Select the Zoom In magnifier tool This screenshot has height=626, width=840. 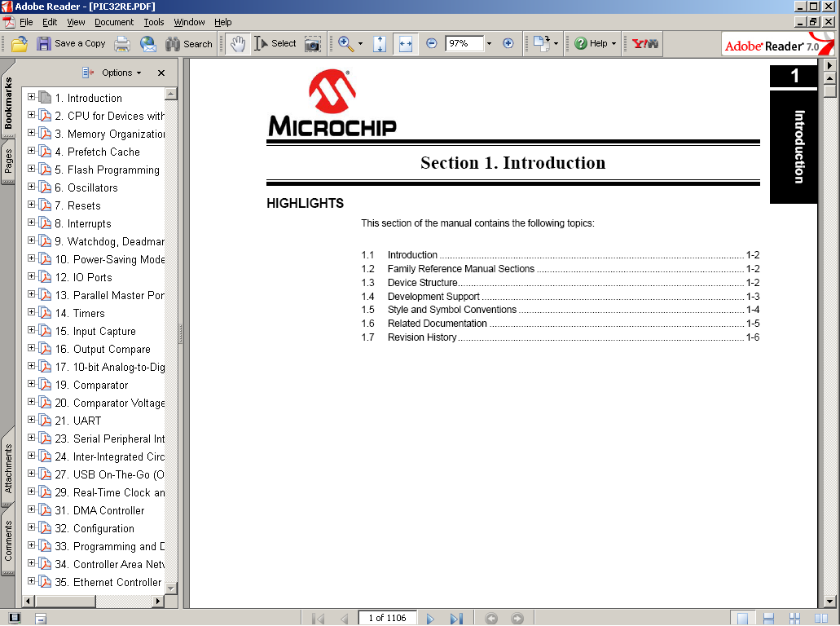[346, 44]
